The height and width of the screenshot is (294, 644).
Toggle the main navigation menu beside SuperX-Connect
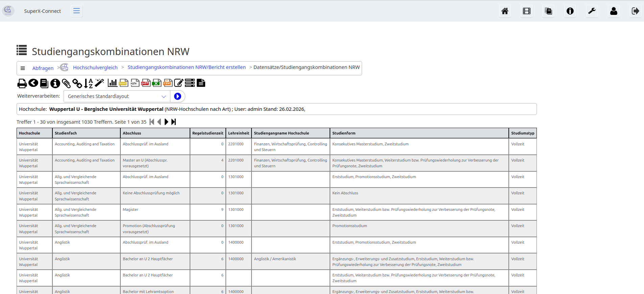pyautogui.click(x=77, y=11)
